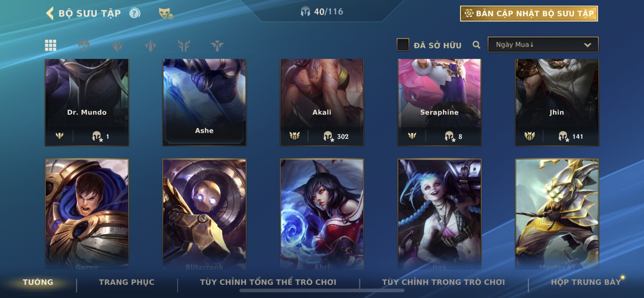Screen dimensions: 644x298
Task: Open the Jinx champion card
Action: point(439,214)
